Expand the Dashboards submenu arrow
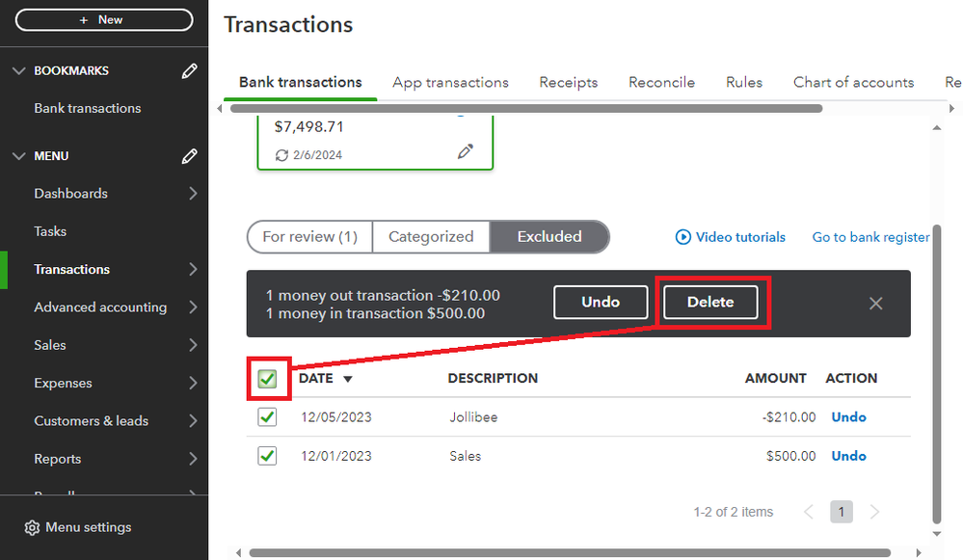Image resolution: width=963 pixels, height=560 pixels. [x=193, y=194]
